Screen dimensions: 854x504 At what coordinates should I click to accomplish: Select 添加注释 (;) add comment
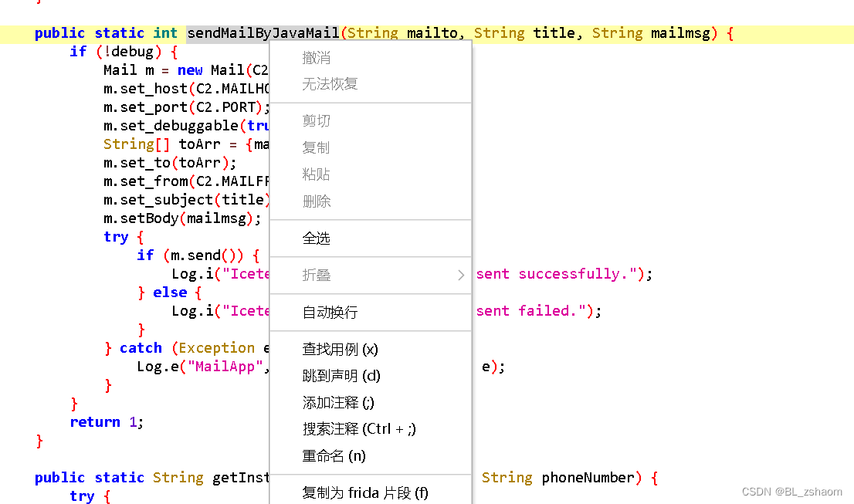coord(371,402)
